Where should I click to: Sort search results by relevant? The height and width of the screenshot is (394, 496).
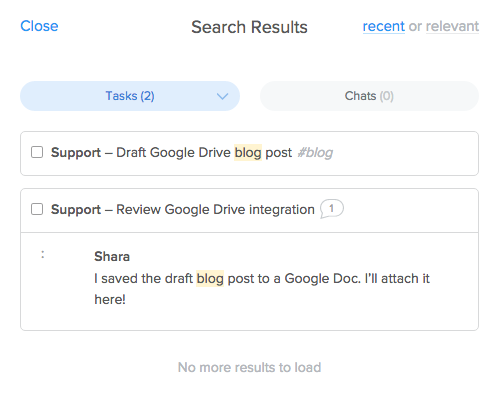452,26
